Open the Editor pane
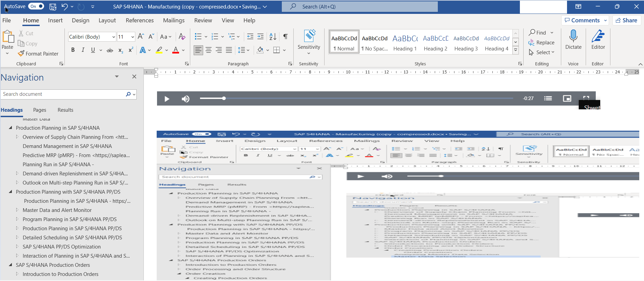The image size is (644, 281). 598,40
